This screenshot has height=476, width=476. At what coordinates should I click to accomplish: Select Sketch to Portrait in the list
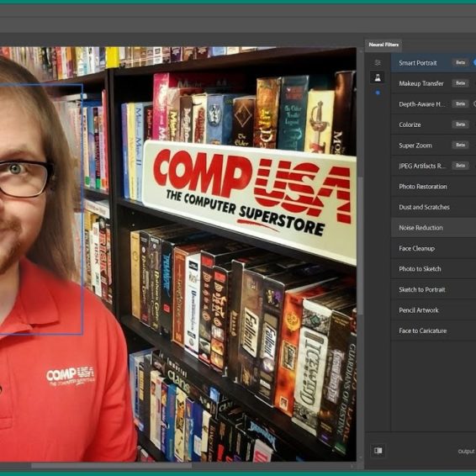pos(433,289)
